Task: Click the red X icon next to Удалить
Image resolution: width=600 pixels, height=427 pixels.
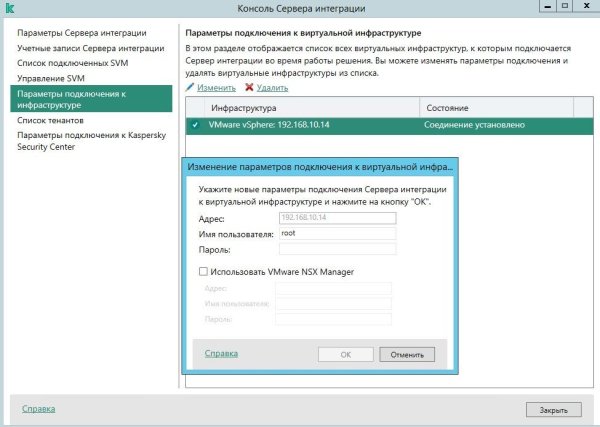Action: [x=249, y=87]
